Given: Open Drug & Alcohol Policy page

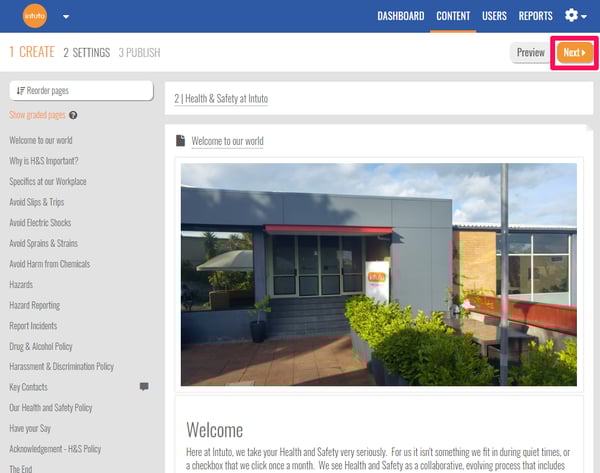Looking at the screenshot, I should coord(41,347).
